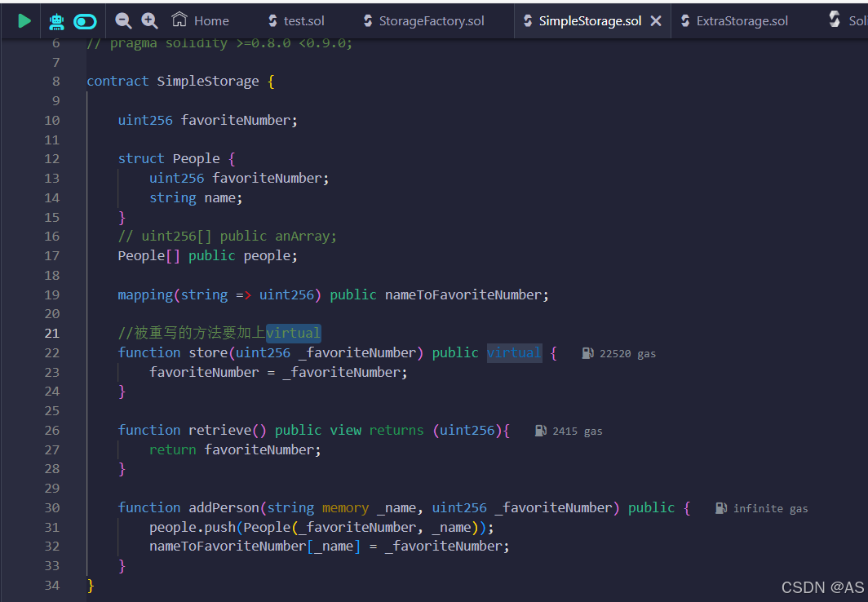
Task: Zoom out the editor with the minus magnifier
Action: [x=122, y=20]
